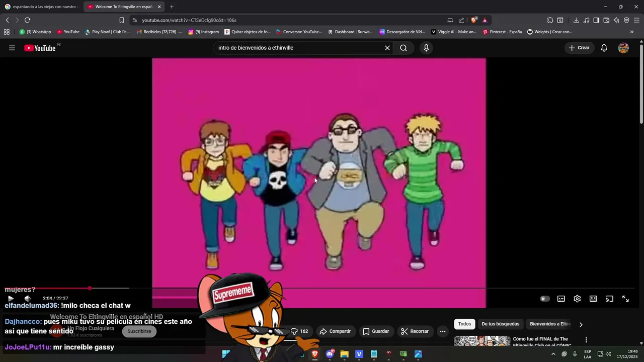The width and height of the screenshot is (644, 362).
Task: Open YouTube notifications bell
Action: (604, 48)
